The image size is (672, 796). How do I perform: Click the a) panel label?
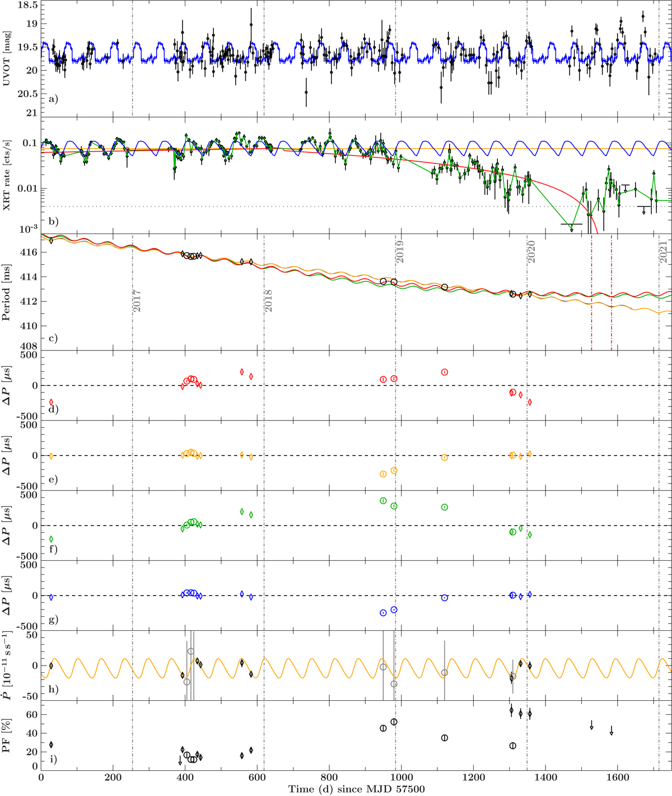tap(53, 100)
